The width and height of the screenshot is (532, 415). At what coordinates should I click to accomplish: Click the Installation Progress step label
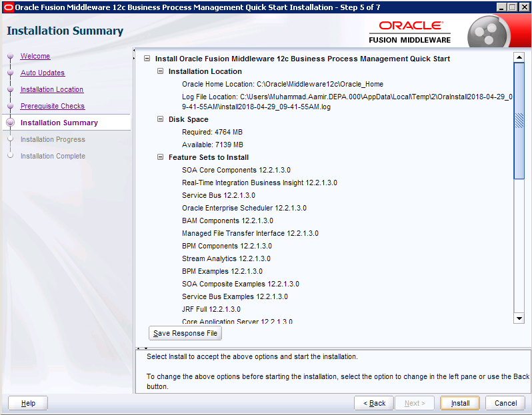(x=53, y=139)
